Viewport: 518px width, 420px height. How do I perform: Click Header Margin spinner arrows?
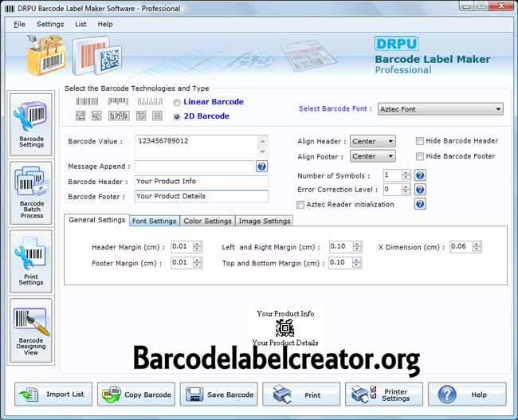[x=197, y=246]
